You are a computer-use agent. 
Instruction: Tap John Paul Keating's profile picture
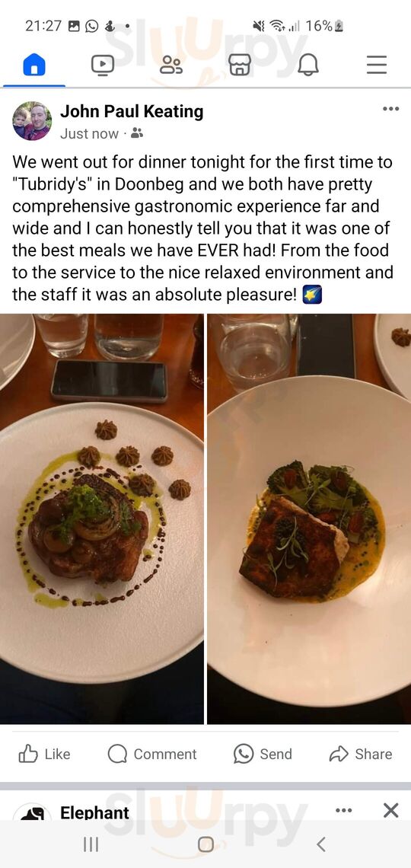pos(32,121)
